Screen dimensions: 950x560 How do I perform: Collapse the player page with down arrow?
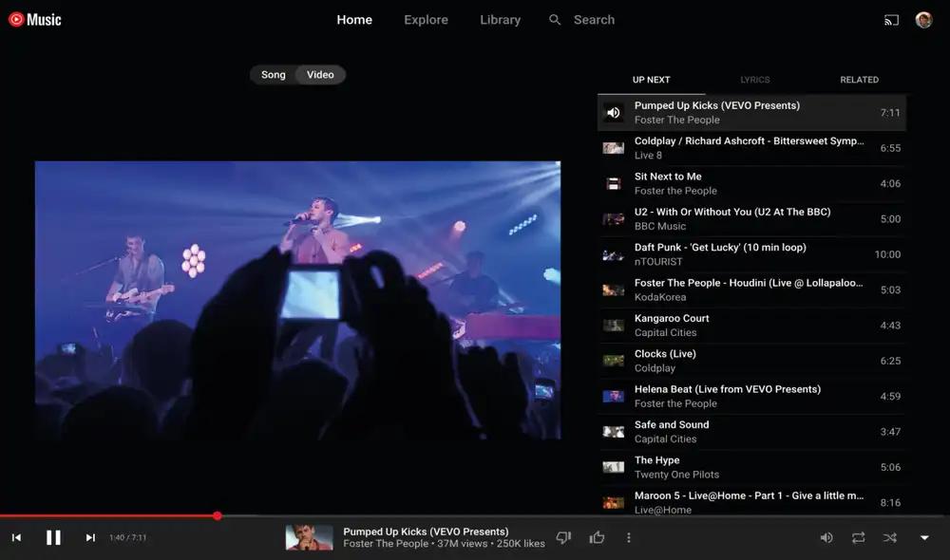point(924,537)
